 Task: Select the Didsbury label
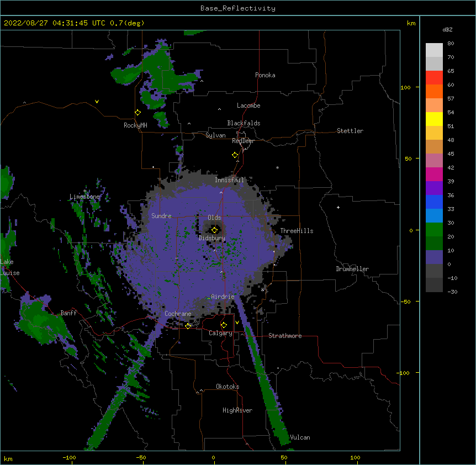pyautogui.click(x=212, y=238)
